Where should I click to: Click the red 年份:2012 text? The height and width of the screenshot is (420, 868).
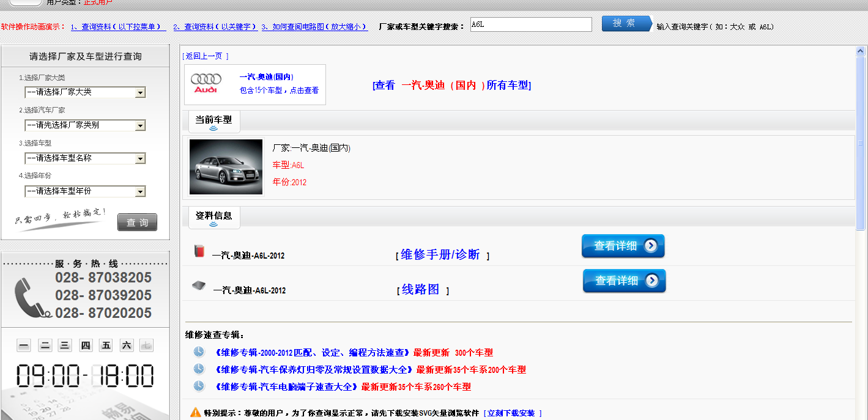289,182
